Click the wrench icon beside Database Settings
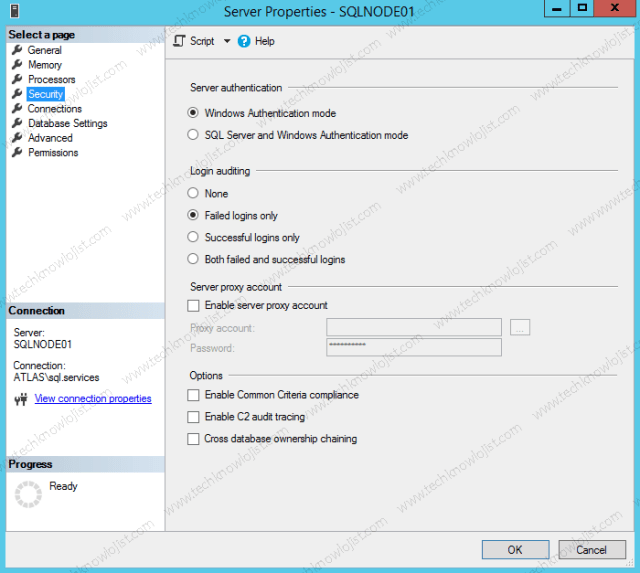The image size is (640, 573). tap(17, 123)
